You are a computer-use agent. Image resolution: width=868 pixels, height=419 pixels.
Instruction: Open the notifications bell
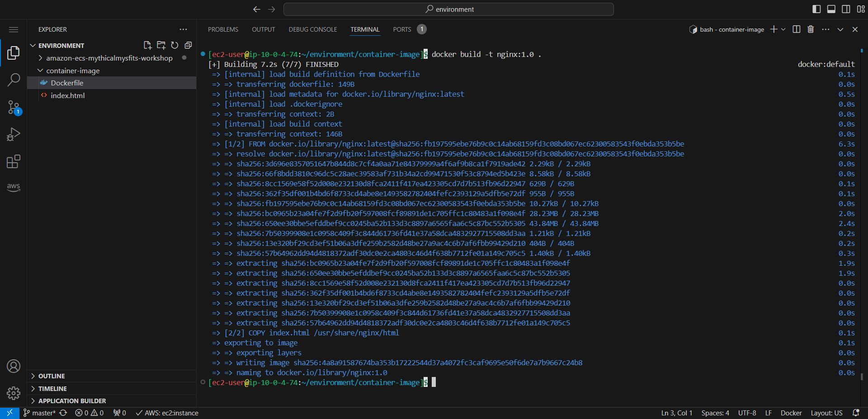pyautogui.click(x=856, y=413)
